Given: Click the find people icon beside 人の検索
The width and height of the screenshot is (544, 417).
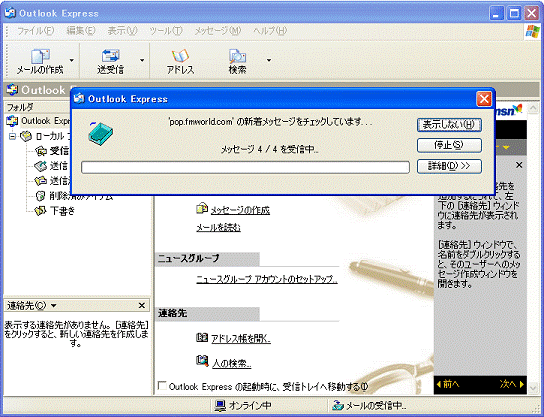Looking at the screenshot, I should tap(202, 360).
